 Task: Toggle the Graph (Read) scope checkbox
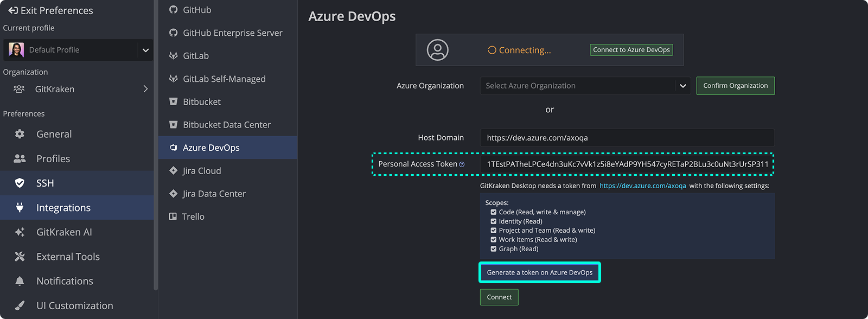(x=493, y=249)
